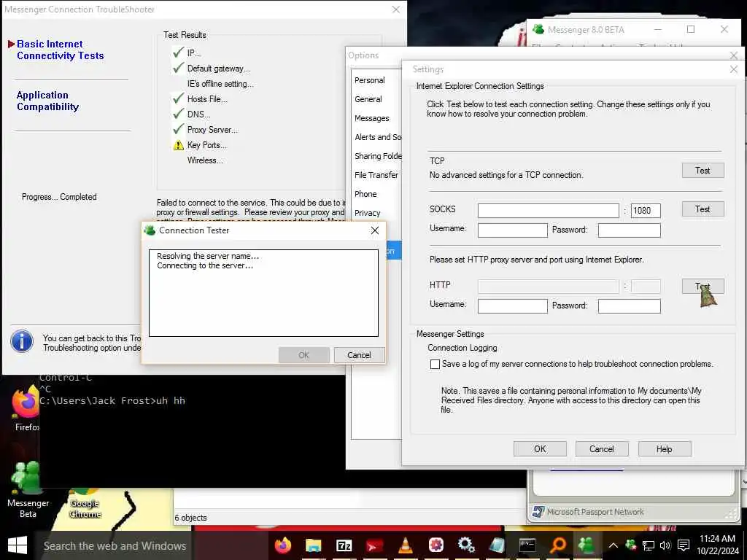This screenshot has width=747, height=560.
Task: Open the red gear app in the taskbar
Action: tap(436, 545)
